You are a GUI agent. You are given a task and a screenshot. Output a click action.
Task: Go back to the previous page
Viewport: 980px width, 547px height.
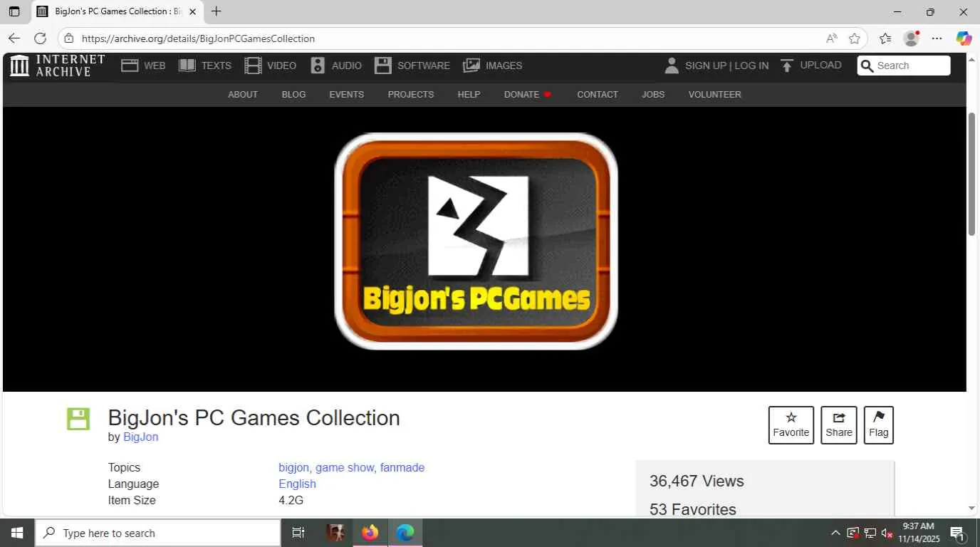(14, 38)
